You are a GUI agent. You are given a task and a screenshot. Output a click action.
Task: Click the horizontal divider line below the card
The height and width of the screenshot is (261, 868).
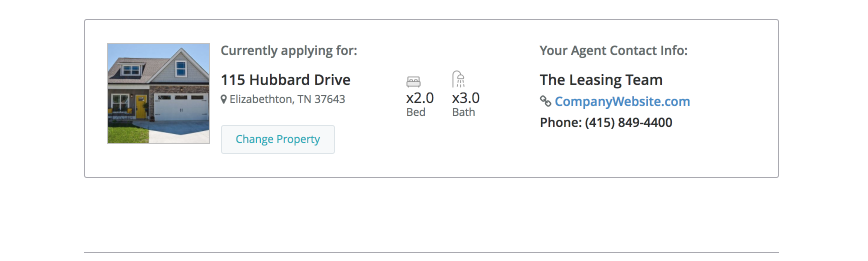pyautogui.click(x=431, y=252)
